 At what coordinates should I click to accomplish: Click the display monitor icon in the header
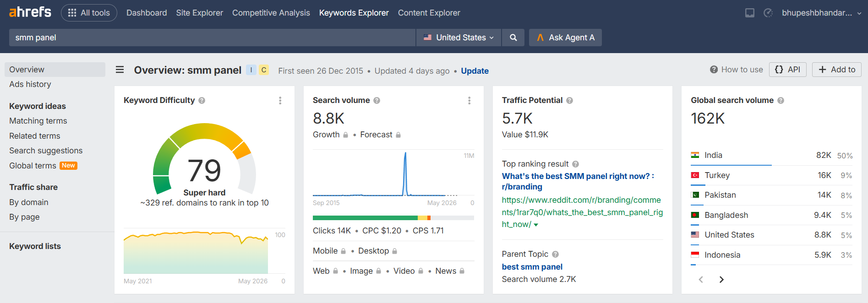point(750,13)
